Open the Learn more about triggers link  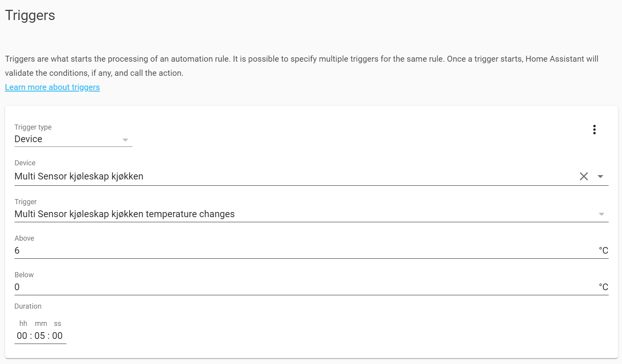click(52, 87)
